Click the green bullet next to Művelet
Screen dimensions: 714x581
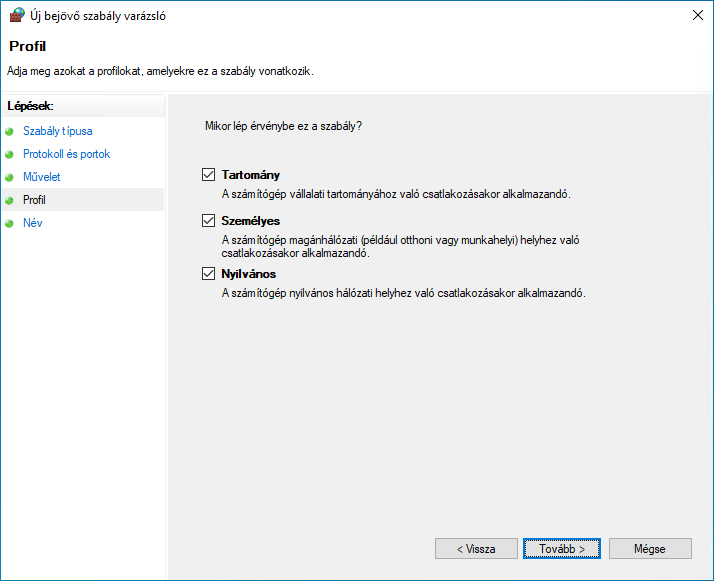[x=10, y=177]
